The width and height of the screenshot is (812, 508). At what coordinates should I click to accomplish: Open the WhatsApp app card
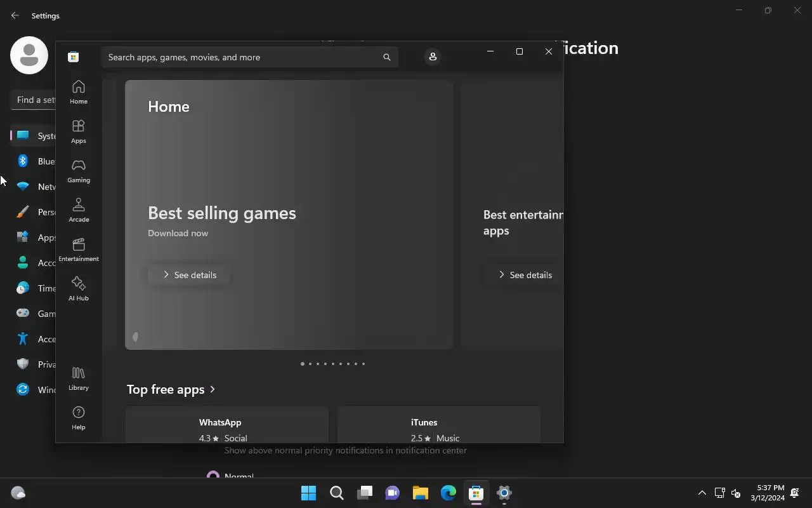tap(227, 425)
